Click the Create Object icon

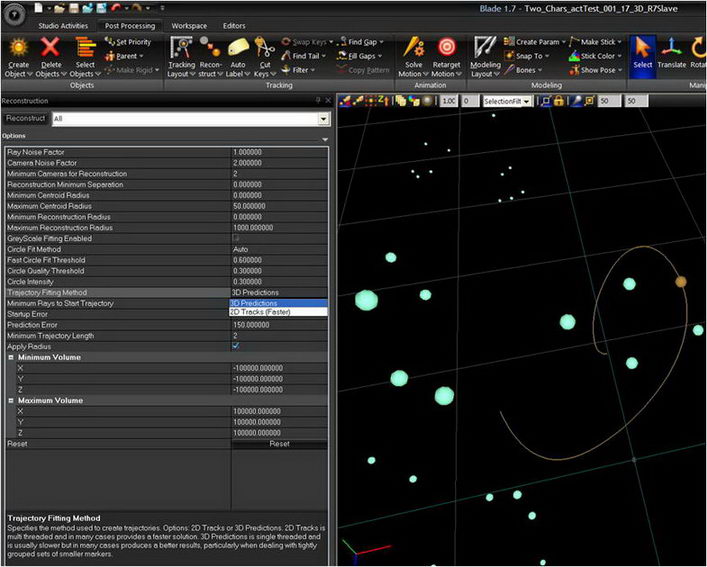click(17, 47)
